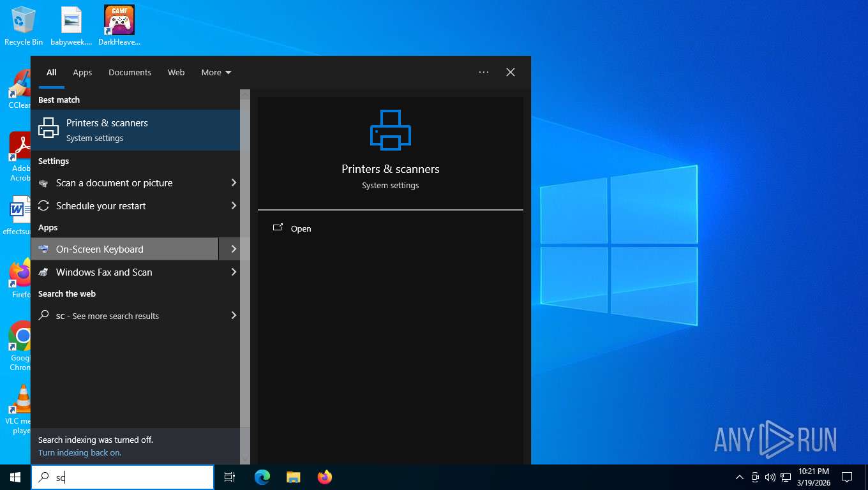This screenshot has width=868, height=490.
Task: Open the network status tray icon
Action: [x=786, y=477]
